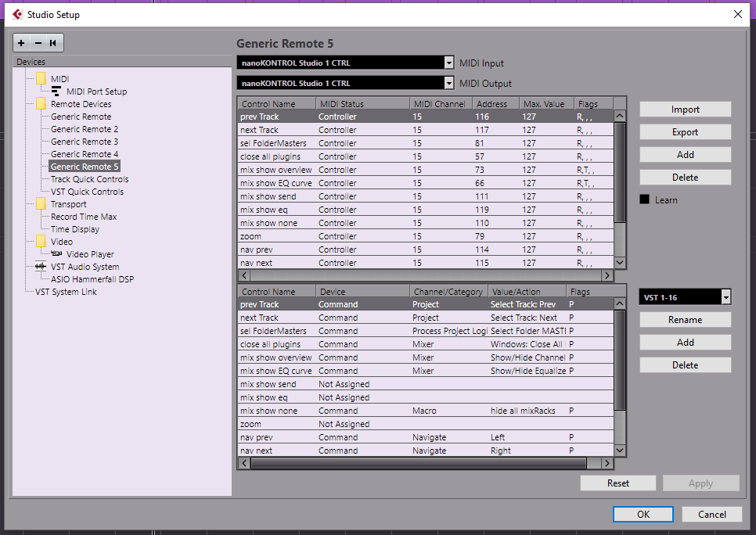Click the Video folder icon
The height and width of the screenshot is (535, 756).
click(41, 242)
